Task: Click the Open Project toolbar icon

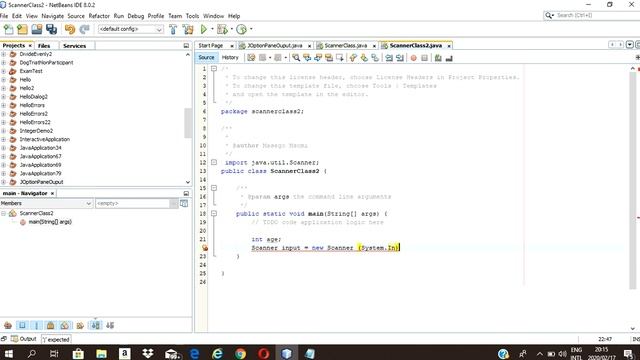Action: (37, 29)
